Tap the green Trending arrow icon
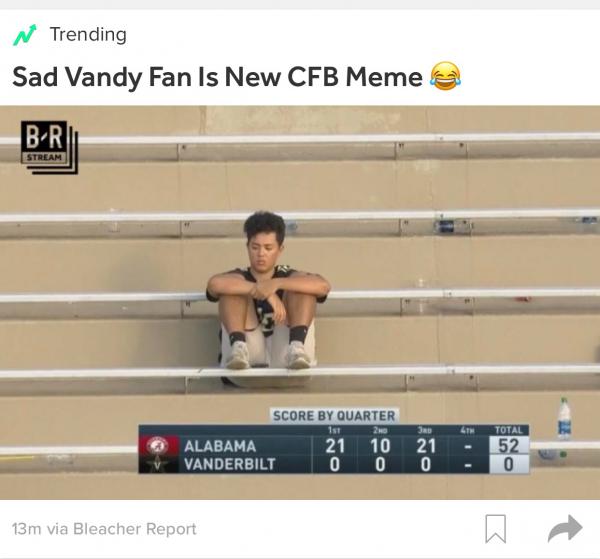 (x=25, y=35)
